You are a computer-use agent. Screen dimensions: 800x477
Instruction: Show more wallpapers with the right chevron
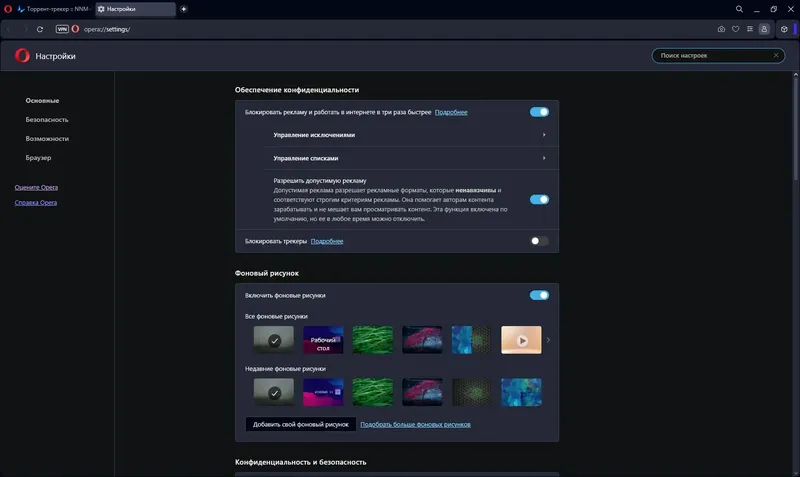(548, 340)
